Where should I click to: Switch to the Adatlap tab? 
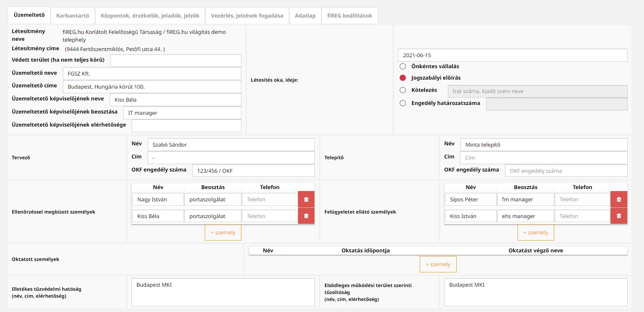click(305, 16)
